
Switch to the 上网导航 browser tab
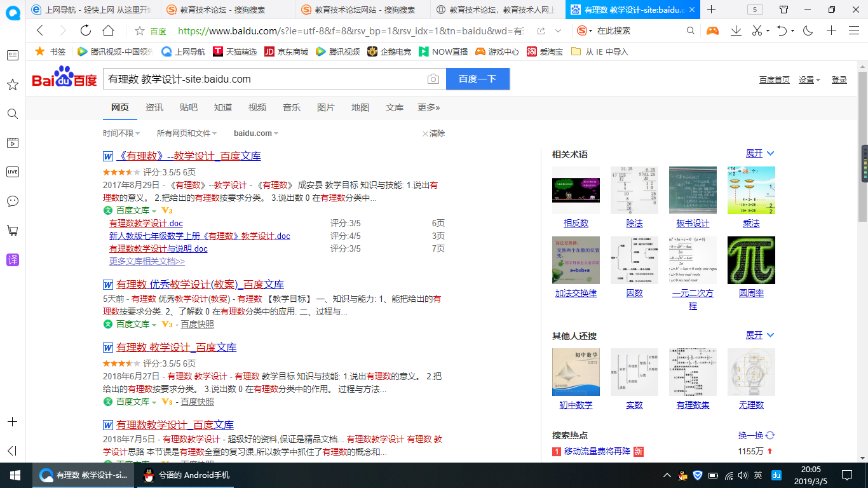[x=92, y=10]
